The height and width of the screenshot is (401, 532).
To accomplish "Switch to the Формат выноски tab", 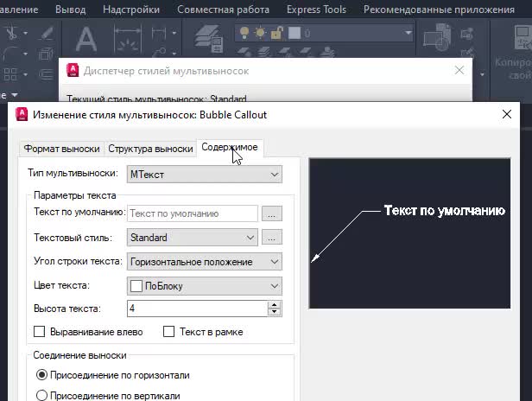I will pos(62,149).
